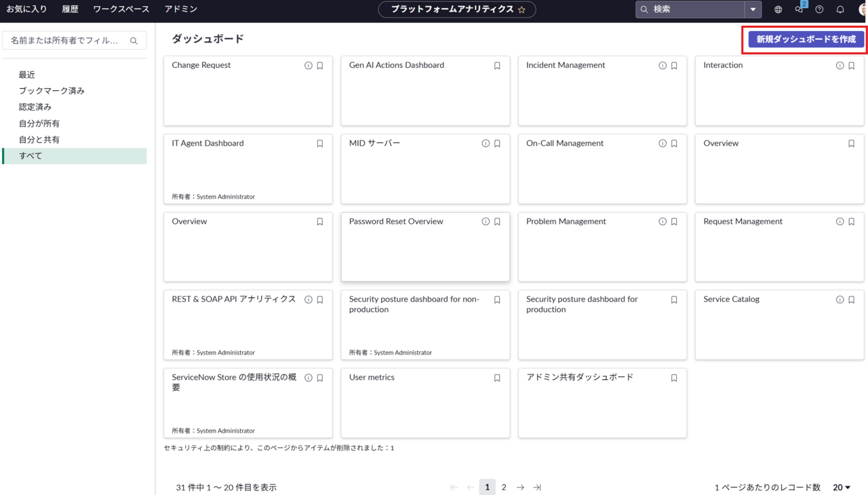Open records per page dropdown showing 20

click(841, 488)
